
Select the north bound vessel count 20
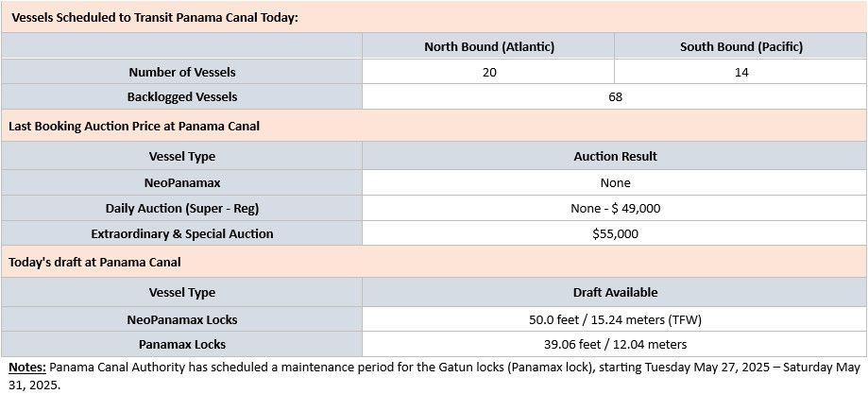click(488, 72)
